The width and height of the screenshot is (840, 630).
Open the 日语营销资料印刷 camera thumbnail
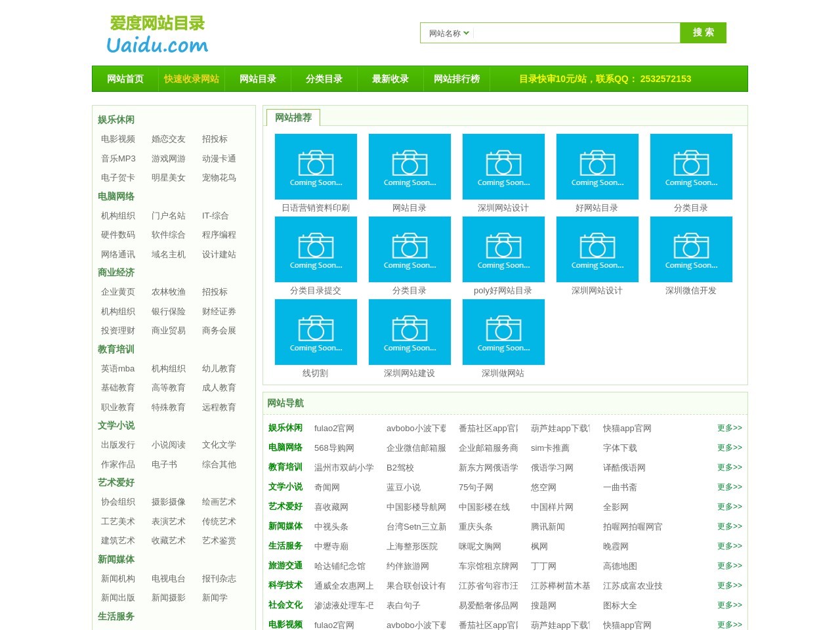316,167
